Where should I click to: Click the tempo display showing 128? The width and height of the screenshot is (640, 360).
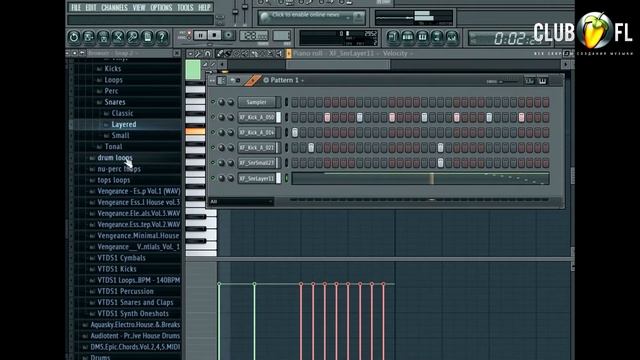253,36
